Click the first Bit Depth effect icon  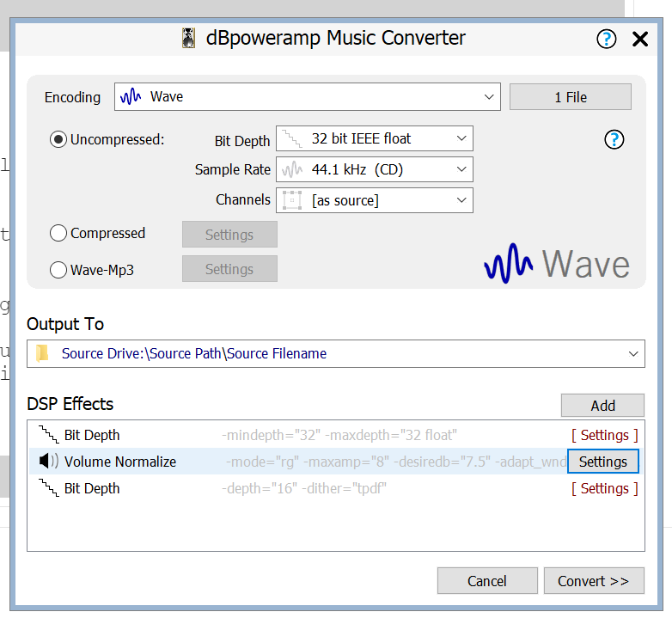[50, 435]
